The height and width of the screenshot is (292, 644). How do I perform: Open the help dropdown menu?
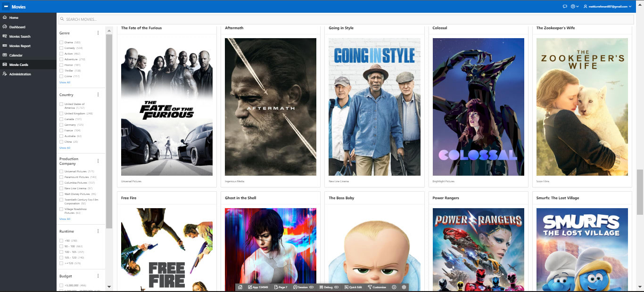pos(574,7)
